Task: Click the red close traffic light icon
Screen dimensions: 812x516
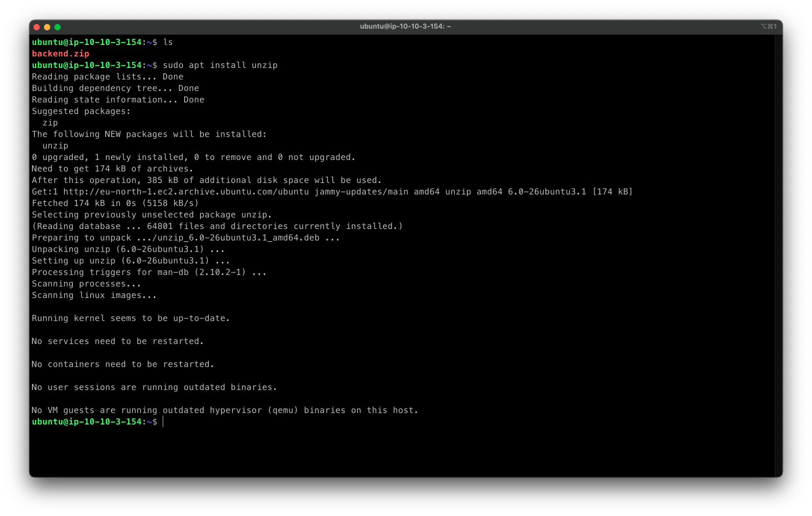Action: coord(37,27)
